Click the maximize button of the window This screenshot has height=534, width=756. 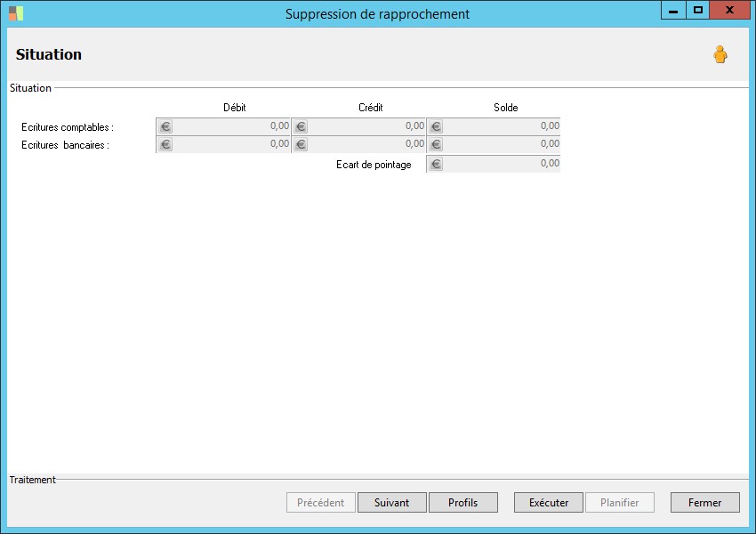click(x=697, y=10)
